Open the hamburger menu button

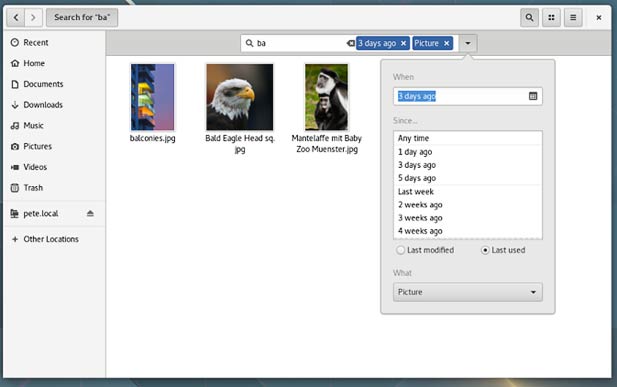573,17
